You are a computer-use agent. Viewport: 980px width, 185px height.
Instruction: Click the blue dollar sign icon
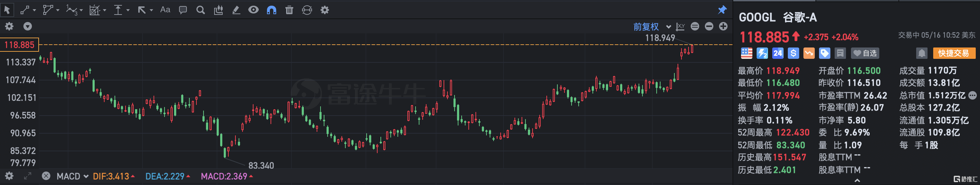793,53
